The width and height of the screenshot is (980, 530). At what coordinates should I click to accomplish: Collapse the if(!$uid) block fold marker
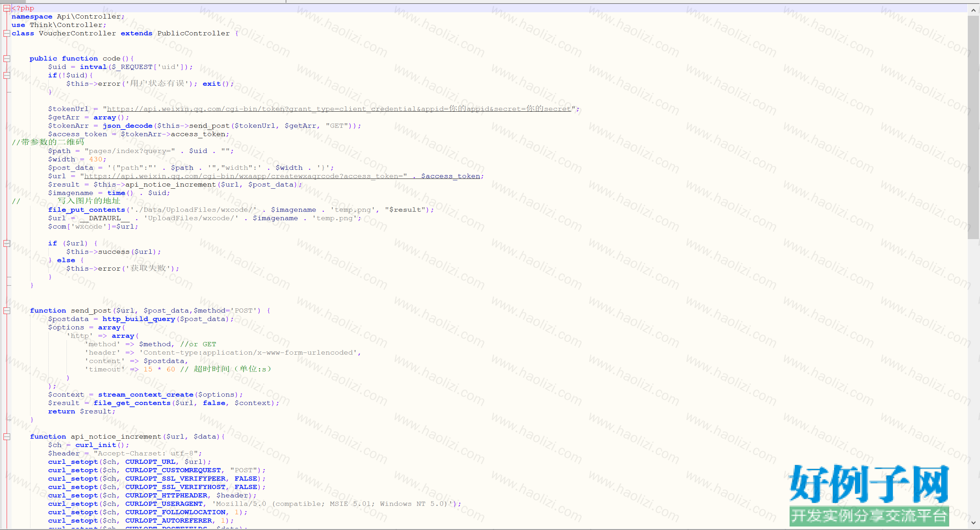tap(6, 75)
